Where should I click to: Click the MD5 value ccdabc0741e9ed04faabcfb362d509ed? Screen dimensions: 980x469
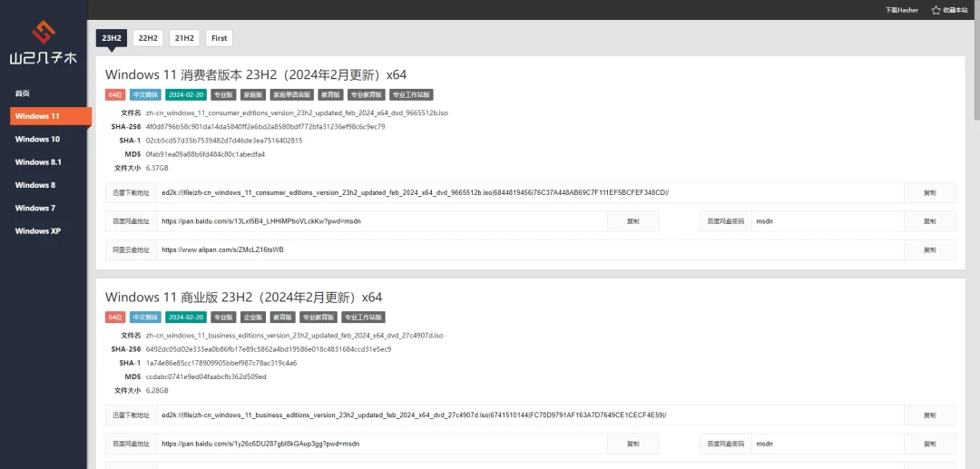click(206, 376)
